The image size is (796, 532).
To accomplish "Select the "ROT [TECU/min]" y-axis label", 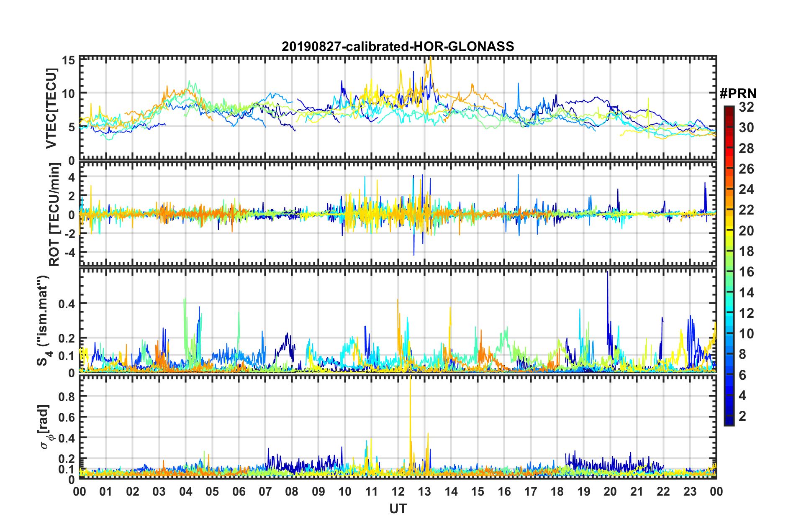I will pos(54,215).
